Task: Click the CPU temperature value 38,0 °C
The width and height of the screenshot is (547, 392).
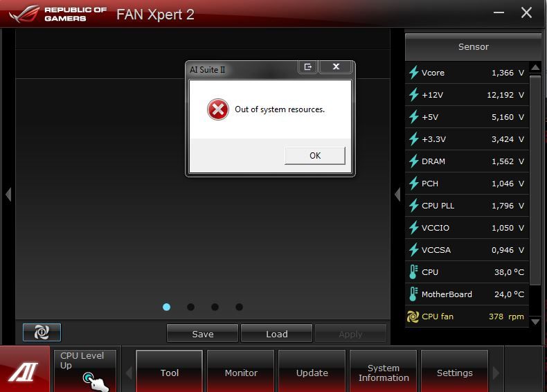Action: 509,272
